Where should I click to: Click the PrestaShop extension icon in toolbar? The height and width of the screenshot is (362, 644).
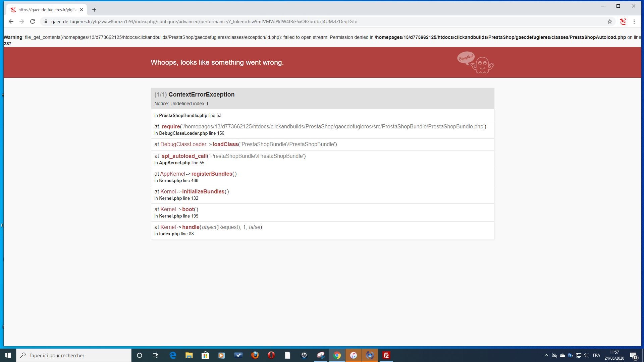[x=623, y=21]
